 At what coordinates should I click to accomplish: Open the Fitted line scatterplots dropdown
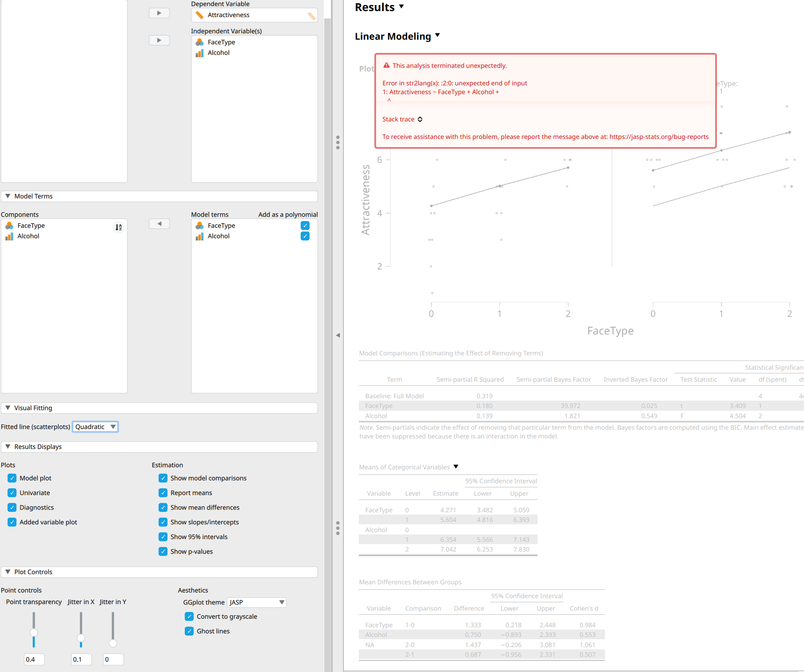point(113,426)
